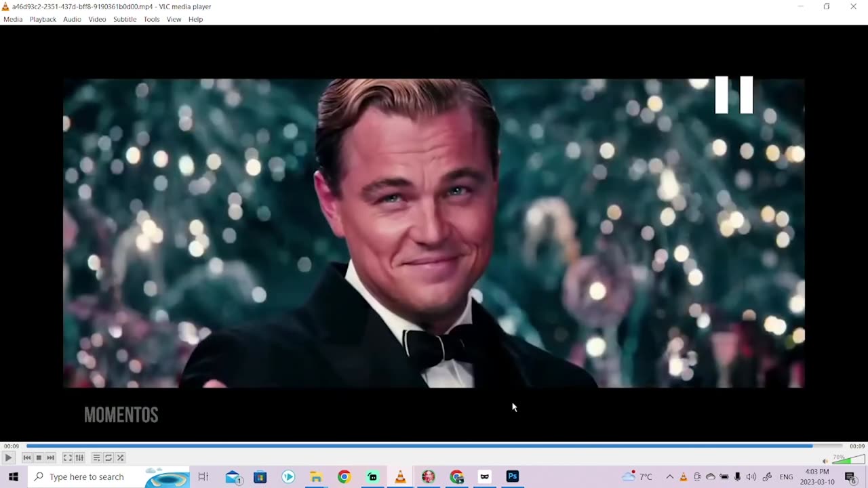Image resolution: width=868 pixels, height=488 pixels.
Task: Open the blue play-arrow taskbar app
Action: pyautogui.click(x=288, y=477)
